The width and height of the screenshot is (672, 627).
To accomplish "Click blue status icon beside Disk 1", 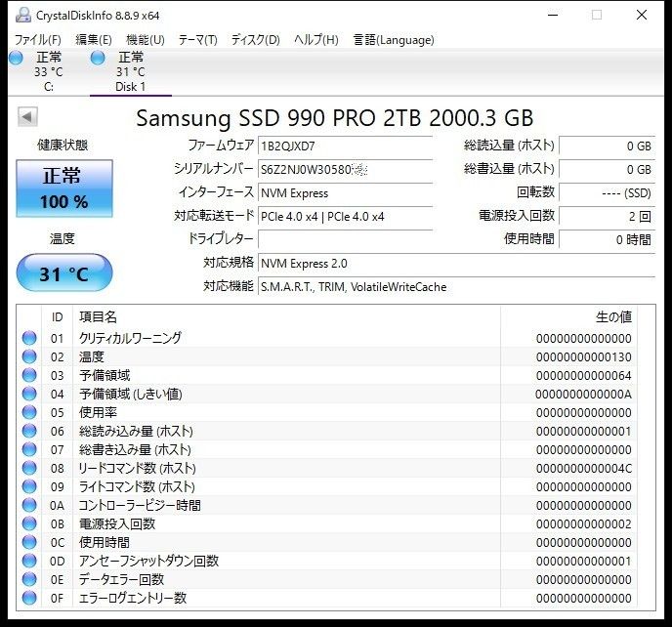I will click(x=98, y=58).
